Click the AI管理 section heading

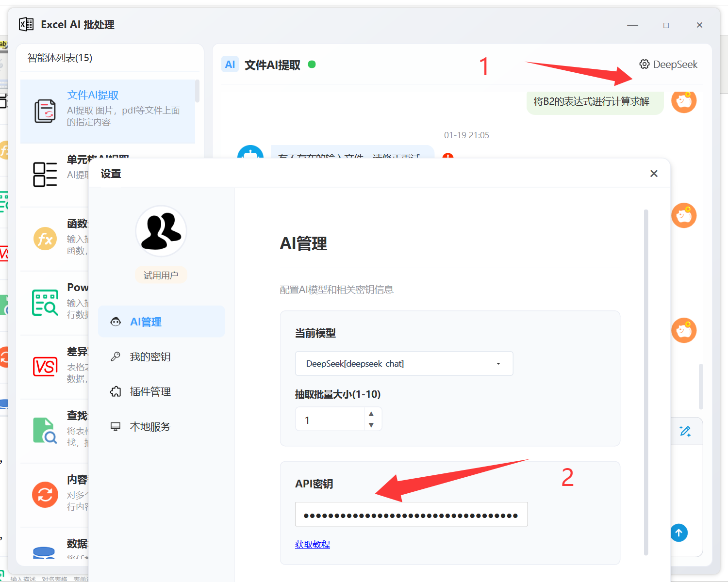[x=304, y=243]
